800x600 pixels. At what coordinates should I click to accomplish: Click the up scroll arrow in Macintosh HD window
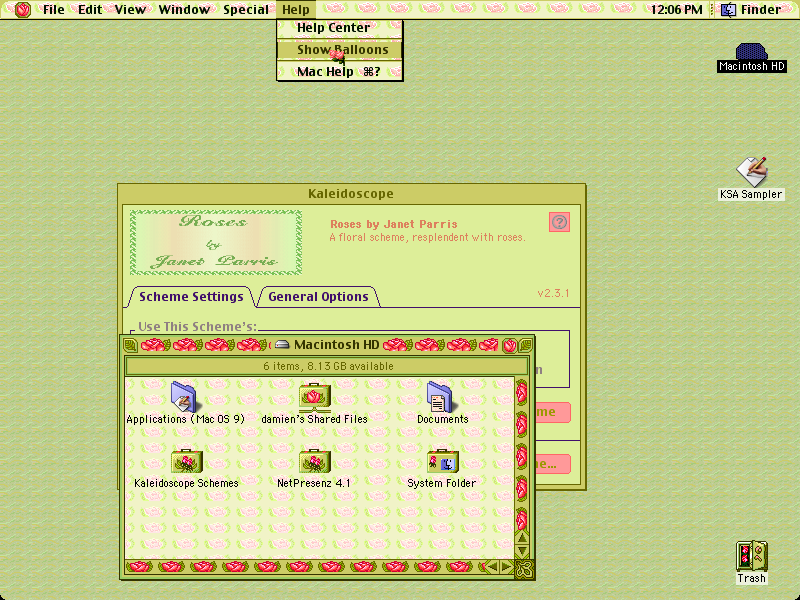(x=522, y=538)
